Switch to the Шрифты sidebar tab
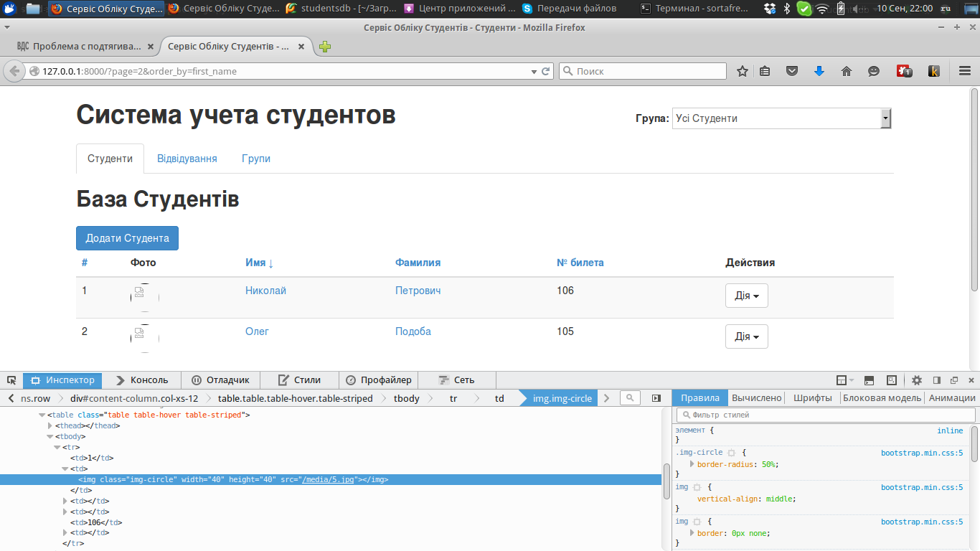This screenshot has height=551, width=980. coord(813,397)
